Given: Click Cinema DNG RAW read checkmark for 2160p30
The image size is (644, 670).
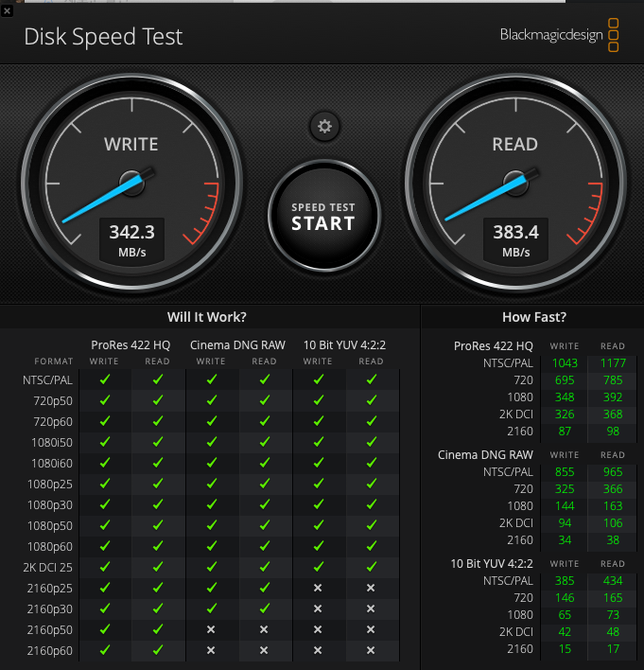Looking at the screenshot, I should tap(265, 608).
